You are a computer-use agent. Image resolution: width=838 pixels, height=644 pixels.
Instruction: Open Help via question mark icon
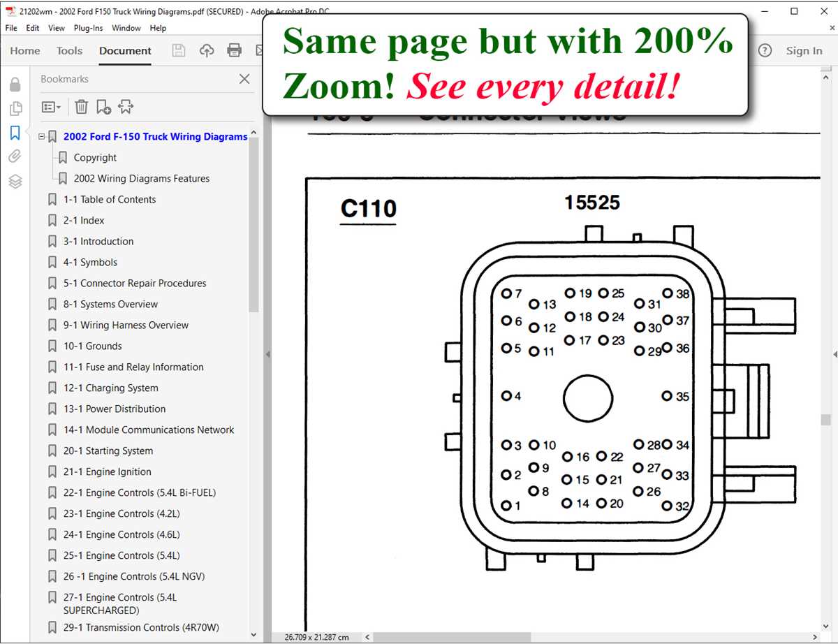765,50
